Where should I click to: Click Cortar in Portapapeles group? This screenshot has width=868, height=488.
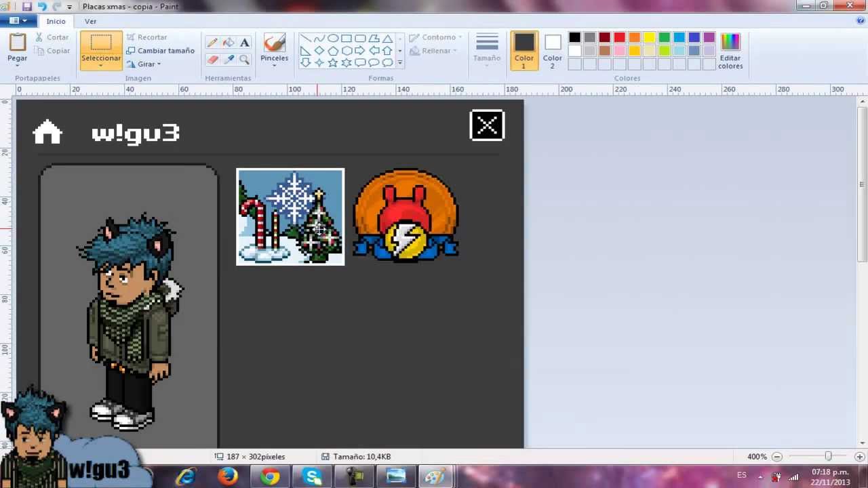(x=52, y=37)
